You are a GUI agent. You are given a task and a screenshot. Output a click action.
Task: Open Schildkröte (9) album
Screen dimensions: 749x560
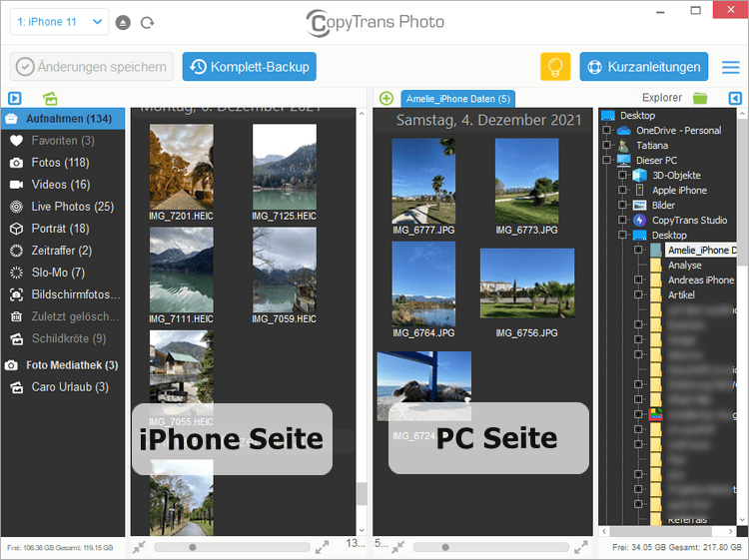coord(63,338)
